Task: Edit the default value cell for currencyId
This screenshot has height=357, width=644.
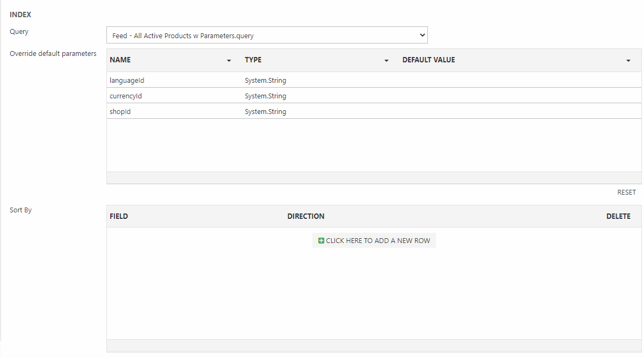Action: pyautogui.click(x=516, y=96)
